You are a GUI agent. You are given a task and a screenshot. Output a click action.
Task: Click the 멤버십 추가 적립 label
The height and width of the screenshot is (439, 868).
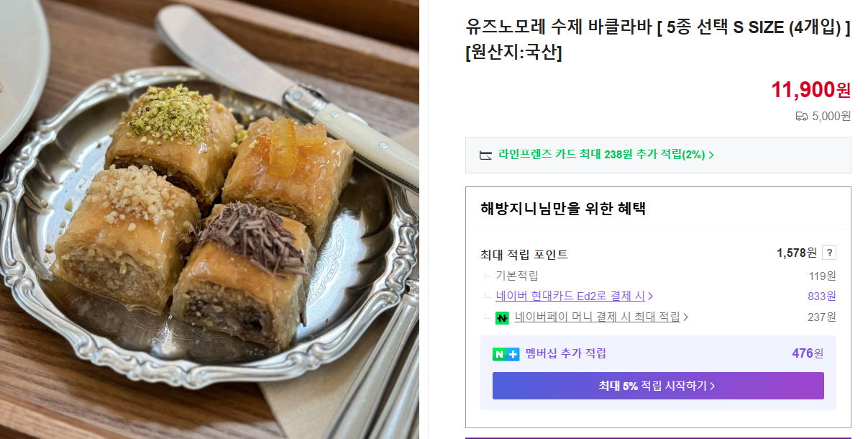[x=565, y=353]
